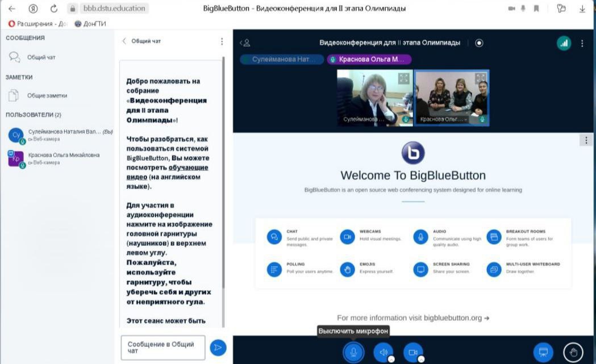Click the Yandex home icon in toolbar
596x364 pixels.
point(33,9)
